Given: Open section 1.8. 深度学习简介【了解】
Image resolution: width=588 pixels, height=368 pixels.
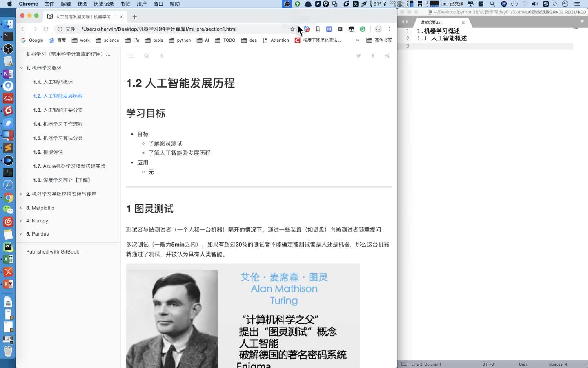Looking at the screenshot, I should 62,180.
